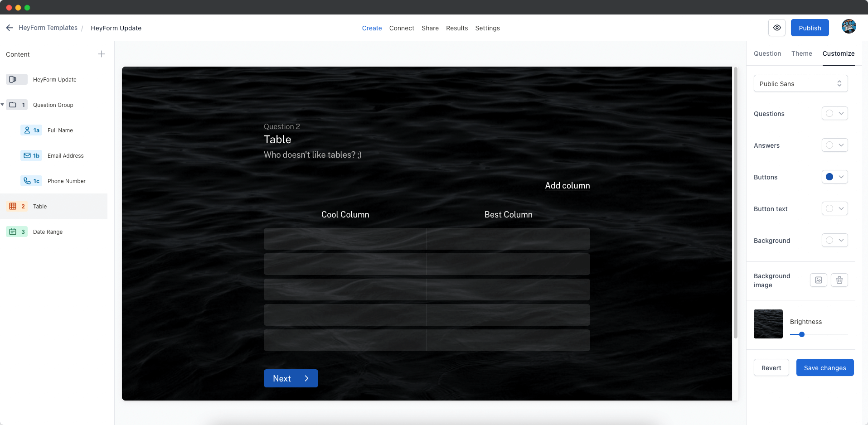
Task: Click first row cell under Cool Column
Action: point(345,239)
